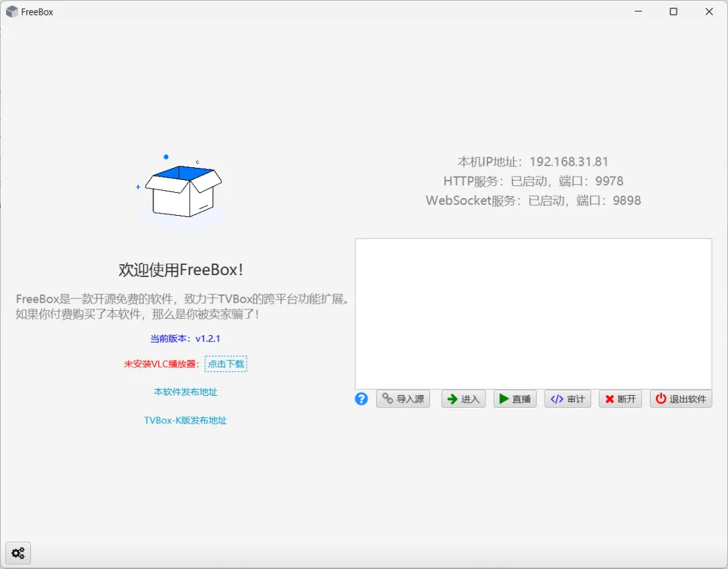Open the 审计 audit button
Image resolution: width=728 pixels, height=569 pixels.
568,399
